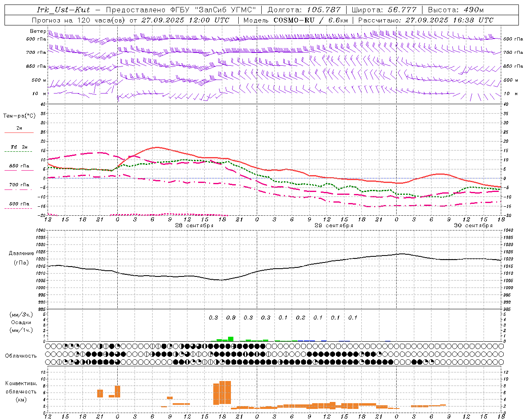The height and width of the screenshot is (420, 525).
Task: Click the 500 гПа temperature legend entry
Action: pyautogui.click(x=19, y=204)
